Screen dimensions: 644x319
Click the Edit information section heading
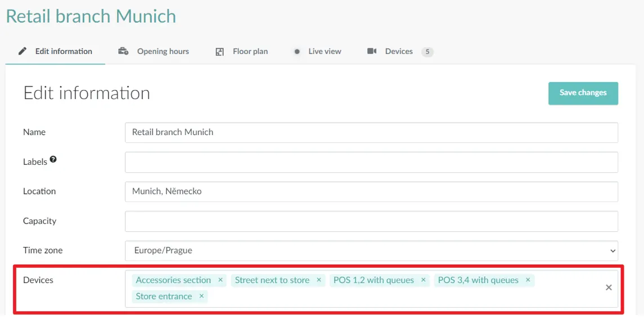[87, 93]
